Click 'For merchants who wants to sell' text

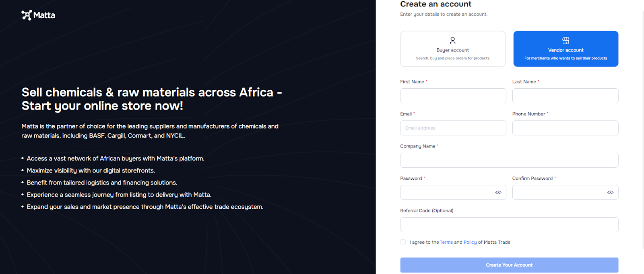pos(566,58)
